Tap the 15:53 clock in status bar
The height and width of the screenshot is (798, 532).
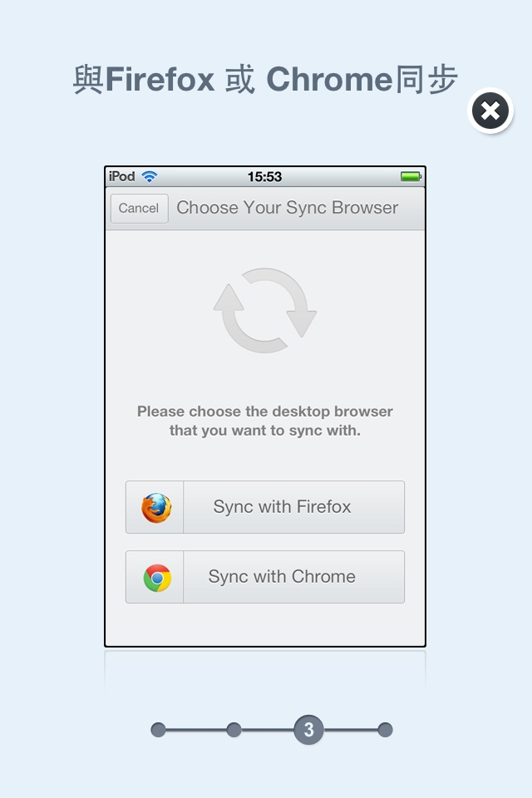tap(264, 176)
